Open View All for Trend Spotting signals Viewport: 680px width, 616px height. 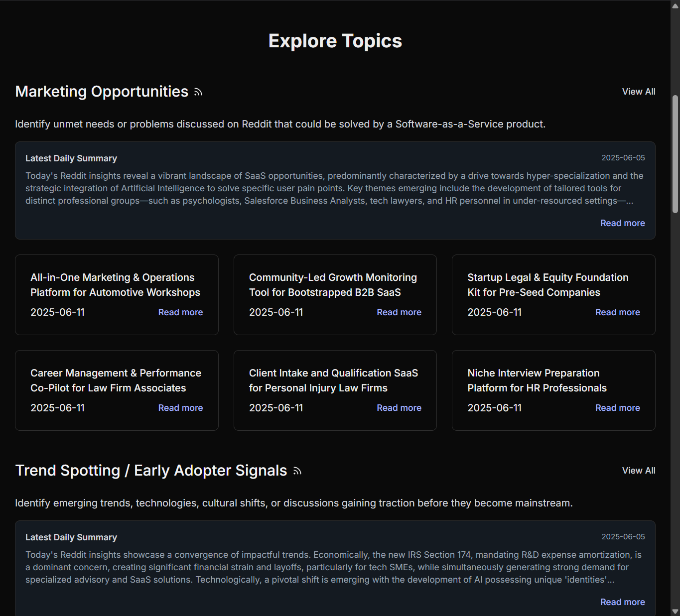(x=638, y=471)
